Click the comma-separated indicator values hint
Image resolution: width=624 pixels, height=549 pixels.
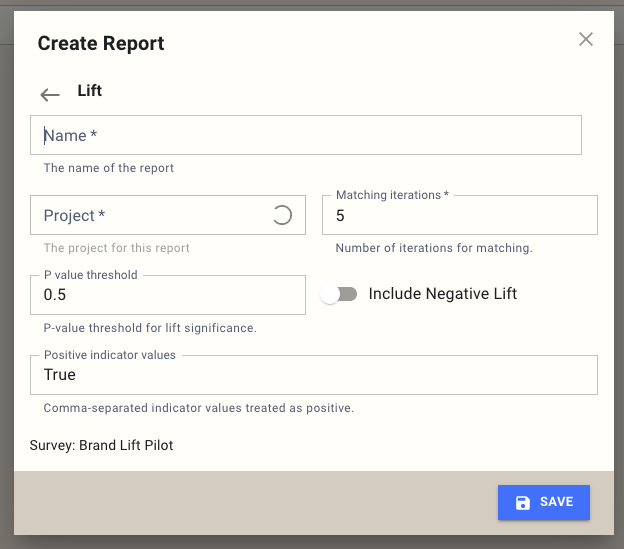[x=199, y=408]
